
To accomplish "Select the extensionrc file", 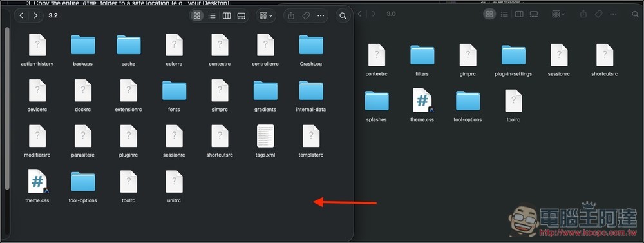I will click(x=128, y=95).
